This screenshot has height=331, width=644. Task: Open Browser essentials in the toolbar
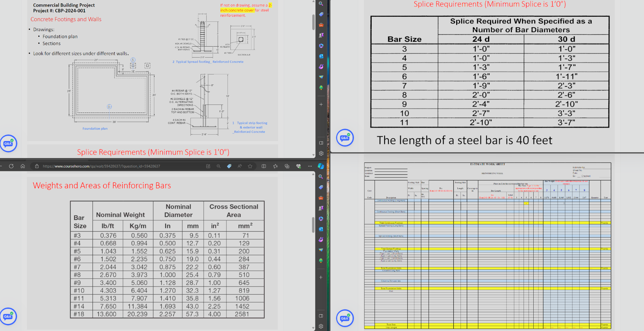point(299,166)
